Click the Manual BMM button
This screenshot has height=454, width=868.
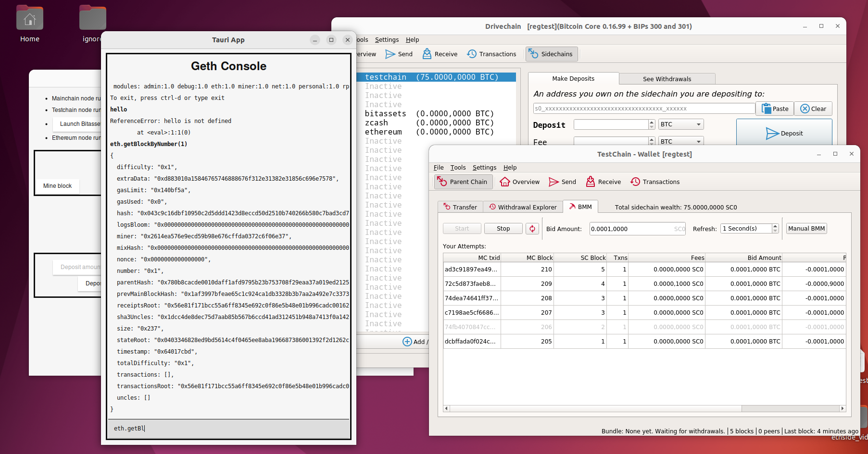806,229
